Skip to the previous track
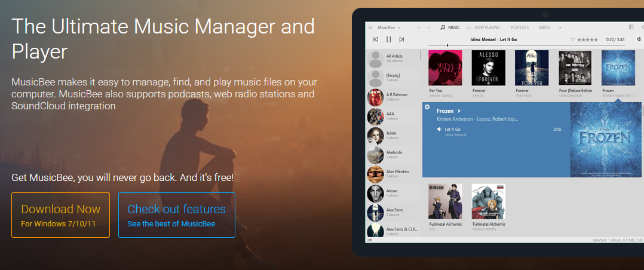The image size is (644, 270). pyautogui.click(x=375, y=39)
